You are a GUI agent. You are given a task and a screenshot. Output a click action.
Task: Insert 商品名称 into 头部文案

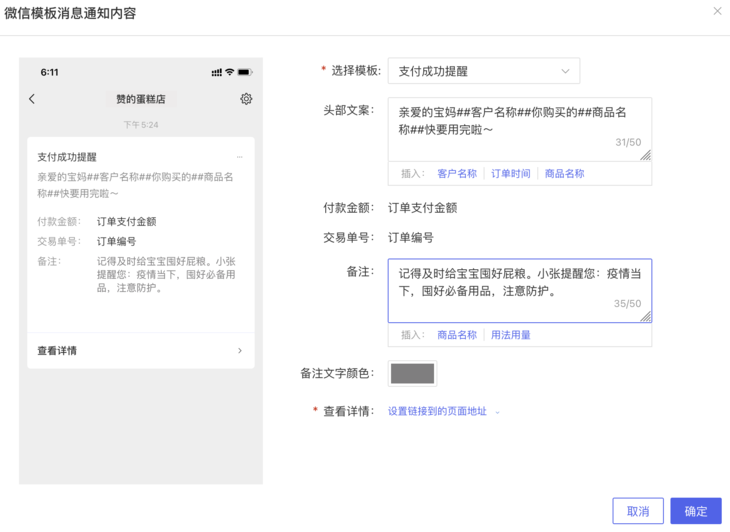pyautogui.click(x=564, y=174)
